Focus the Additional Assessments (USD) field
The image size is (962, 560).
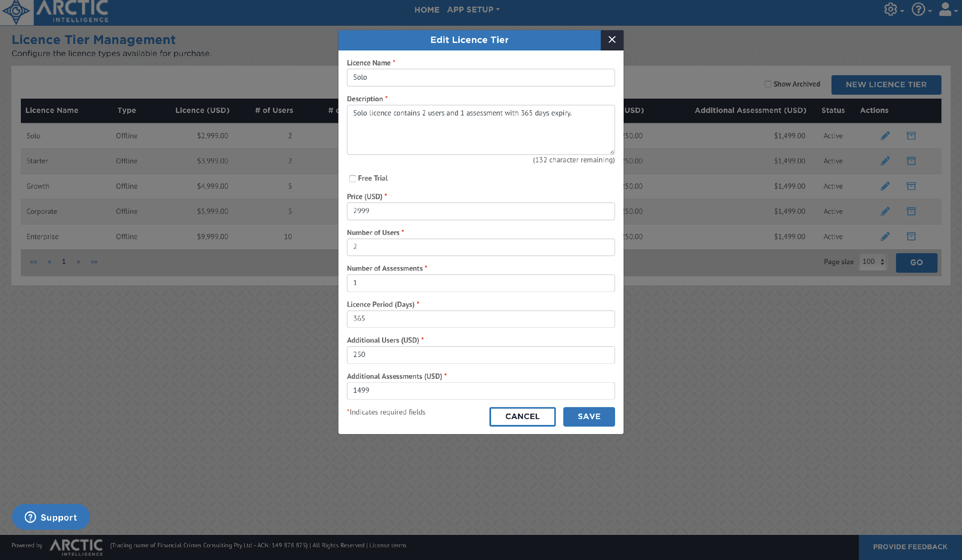(x=481, y=391)
